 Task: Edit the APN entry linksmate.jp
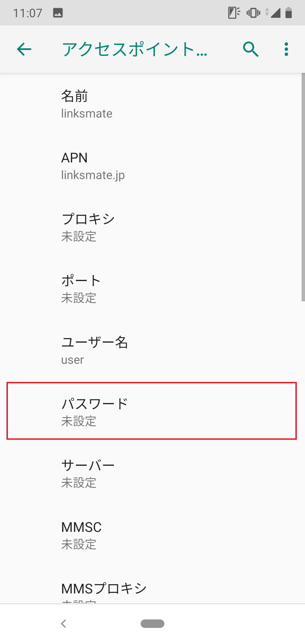pyautogui.click(x=152, y=166)
